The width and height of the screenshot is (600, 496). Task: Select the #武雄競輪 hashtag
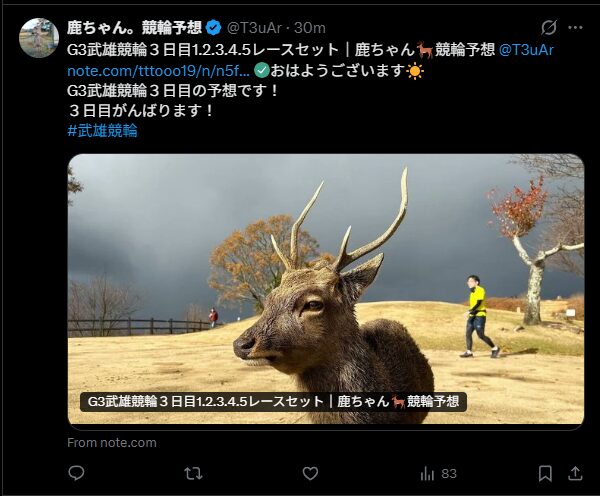102,131
